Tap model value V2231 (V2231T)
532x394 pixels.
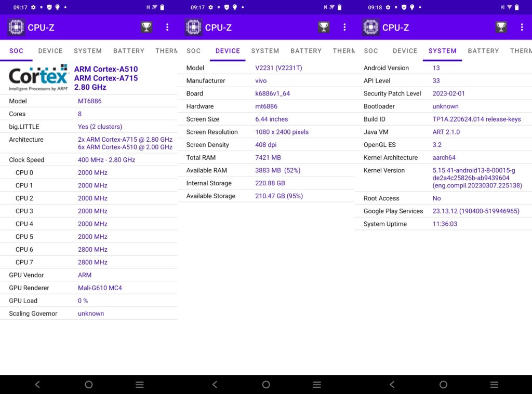278,68
